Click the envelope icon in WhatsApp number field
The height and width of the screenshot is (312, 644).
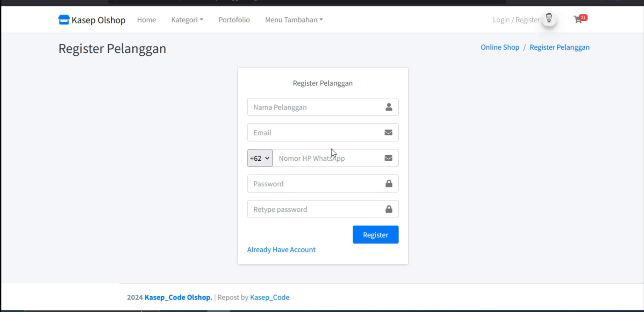pyautogui.click(x=388, y=158)
